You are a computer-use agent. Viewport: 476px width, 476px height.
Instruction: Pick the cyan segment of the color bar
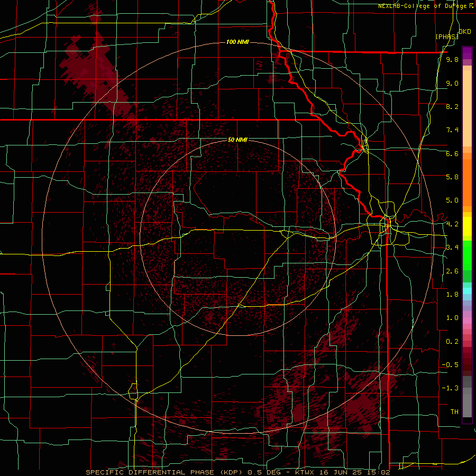click(x=467, y=291)
